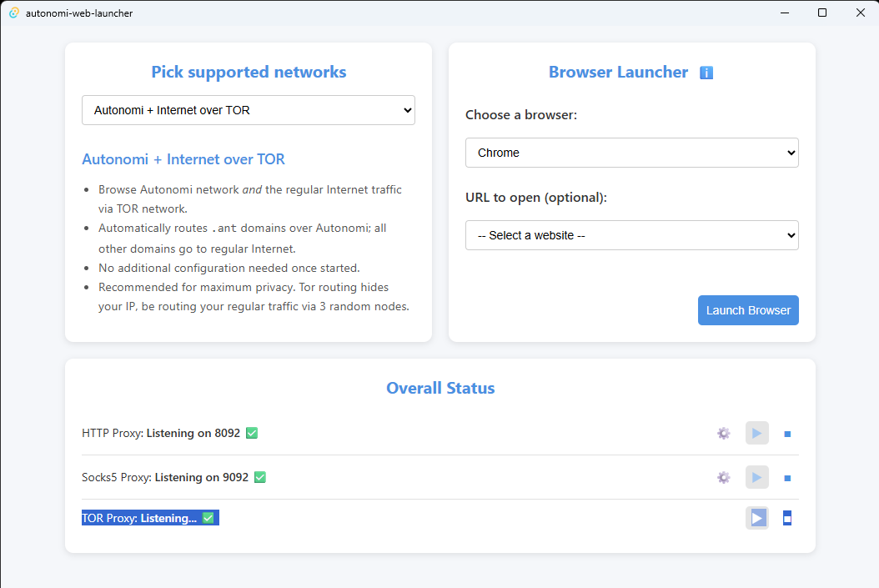Open Socks5 Proxy settings gear
The width and height of the screenshot is (879, 588).
[724, 478]
